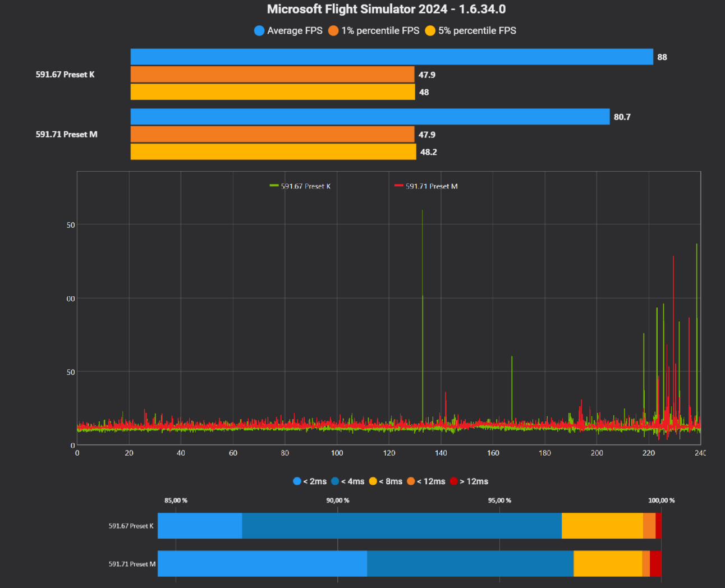Image resolution: width=725 pixels, height=588 pixels.
Task: Click the blue Average FPS legend circle
Action: tap(259, 31)
